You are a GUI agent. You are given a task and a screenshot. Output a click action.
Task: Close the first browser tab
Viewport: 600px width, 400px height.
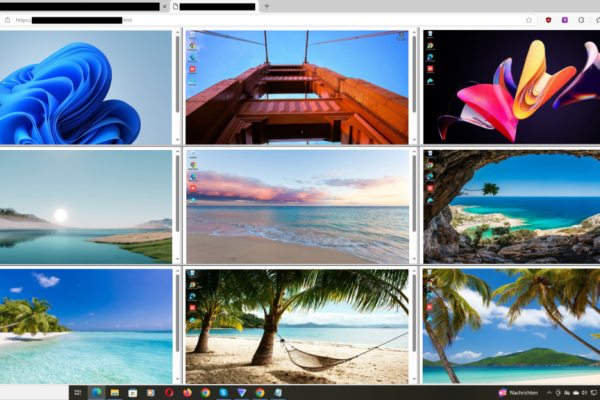163,6
